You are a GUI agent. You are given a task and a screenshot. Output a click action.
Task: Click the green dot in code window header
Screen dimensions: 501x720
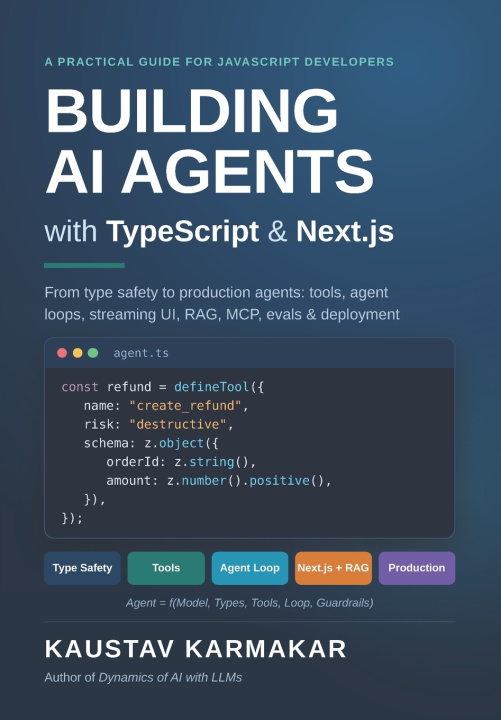(93, 353)
